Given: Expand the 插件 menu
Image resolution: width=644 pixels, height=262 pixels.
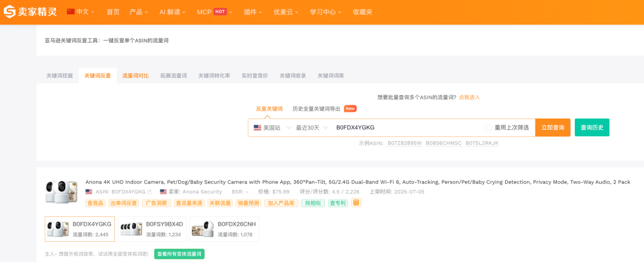Looking at the screenshot, I should point(253,12).
